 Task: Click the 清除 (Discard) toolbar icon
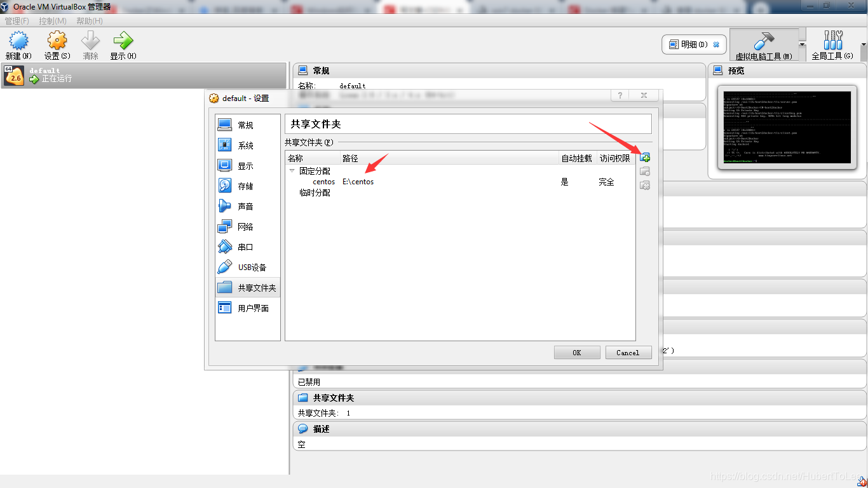pyautogui.click(x=90, y=41)
